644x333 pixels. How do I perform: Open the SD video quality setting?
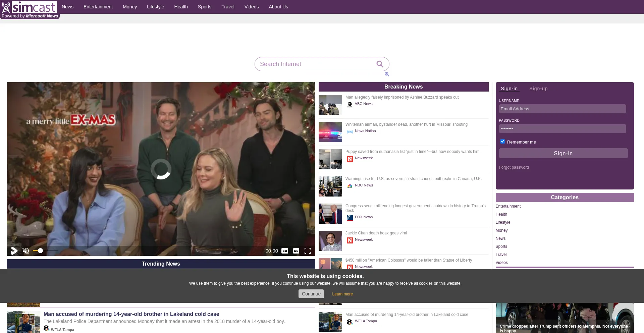[x=285, y=251]
